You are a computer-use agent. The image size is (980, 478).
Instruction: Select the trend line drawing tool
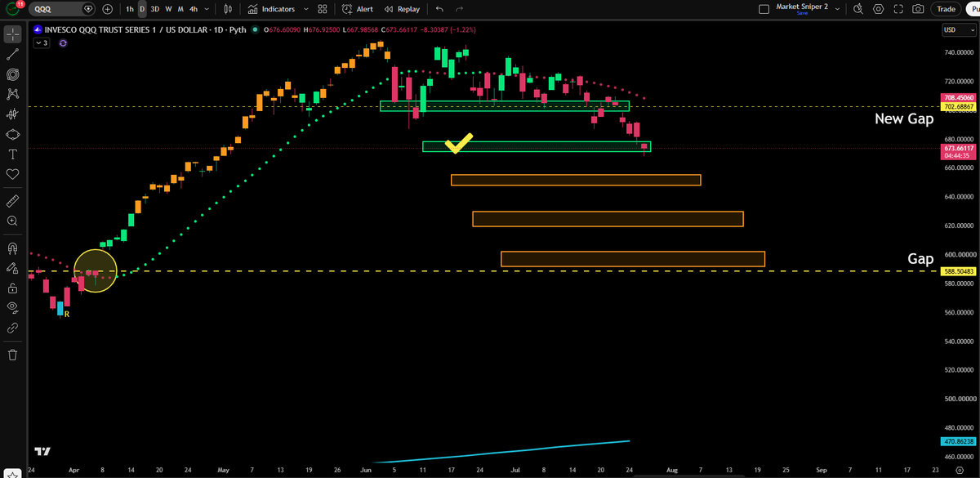(x=13, y=54)
